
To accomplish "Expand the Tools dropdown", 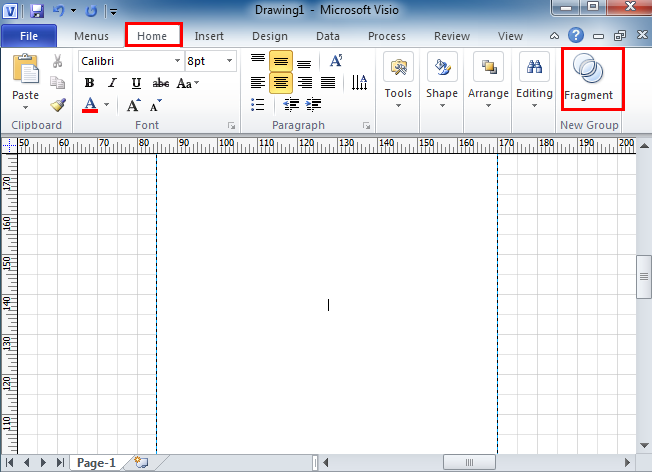I will tap(398, 106).
